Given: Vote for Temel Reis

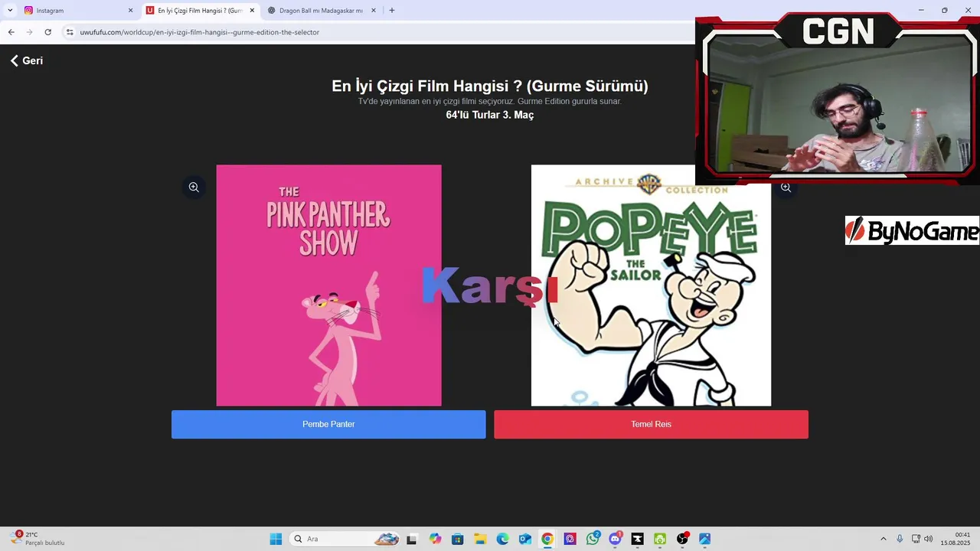Looking at the screenshot, I should click(651, 424).
